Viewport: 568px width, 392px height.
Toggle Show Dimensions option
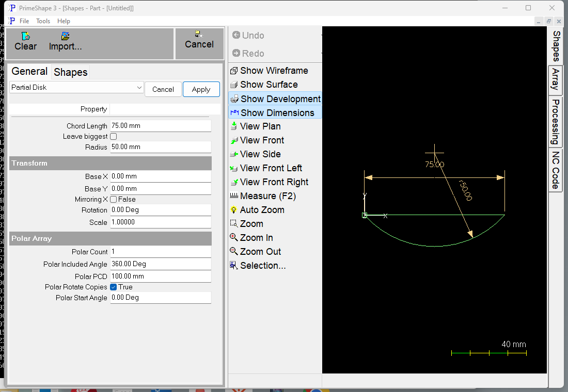[x=275, y=113]
